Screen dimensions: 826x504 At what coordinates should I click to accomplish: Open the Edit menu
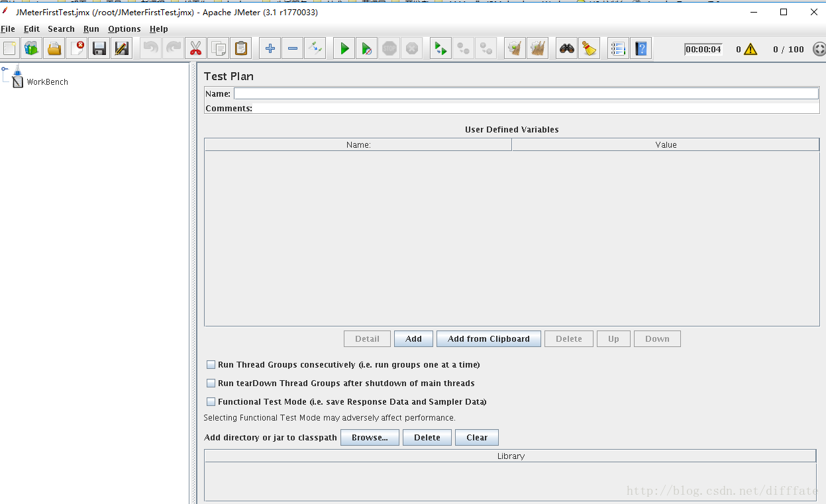click(x=32, y=29)
